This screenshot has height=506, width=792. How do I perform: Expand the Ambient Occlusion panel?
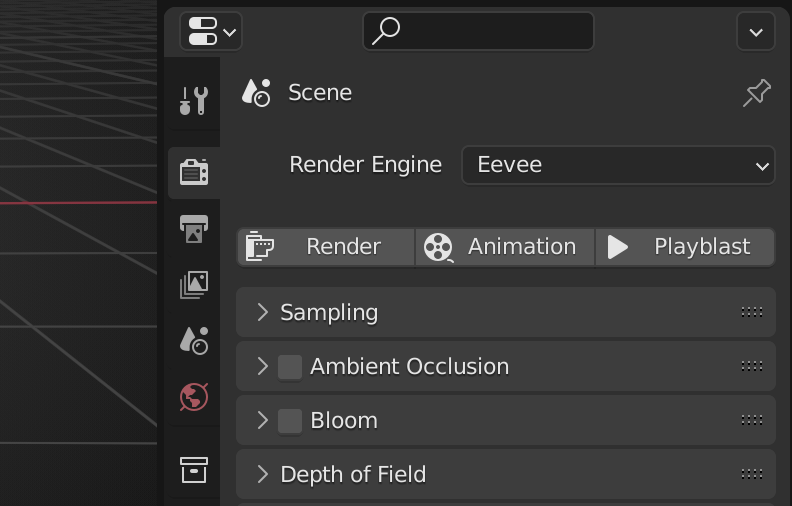tap(262, 366)
